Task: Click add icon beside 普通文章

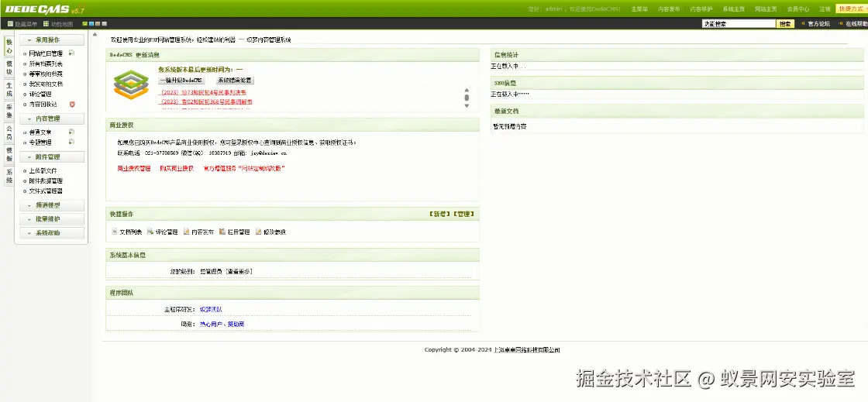Action: point(71,132)
